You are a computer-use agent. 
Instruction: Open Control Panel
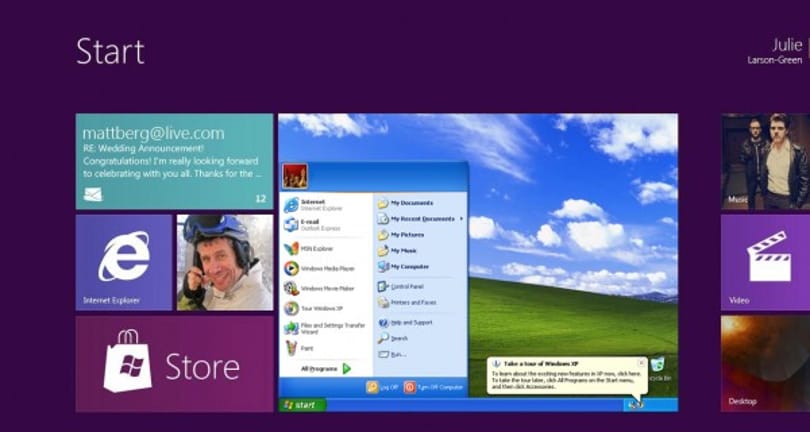tap(420, 286)
